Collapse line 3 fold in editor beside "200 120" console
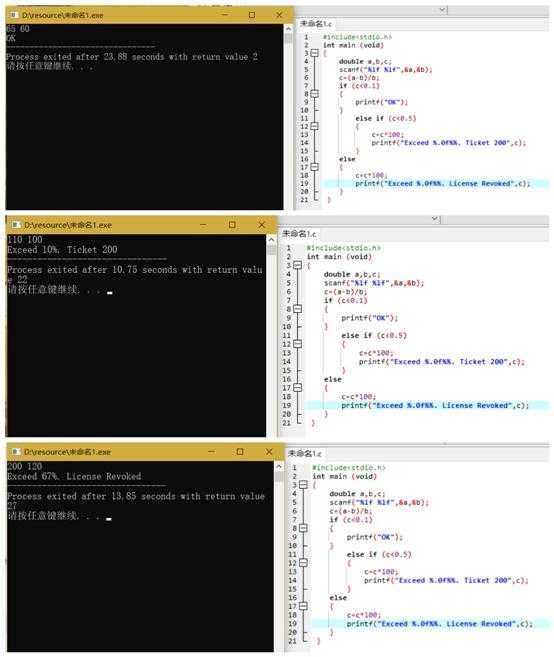Image resolution: width=554 pixels, height=657 pixels. pos(303,485)
